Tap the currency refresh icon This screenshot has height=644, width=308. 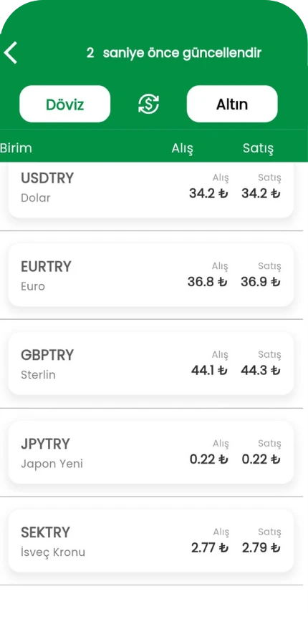pos(148,104)
